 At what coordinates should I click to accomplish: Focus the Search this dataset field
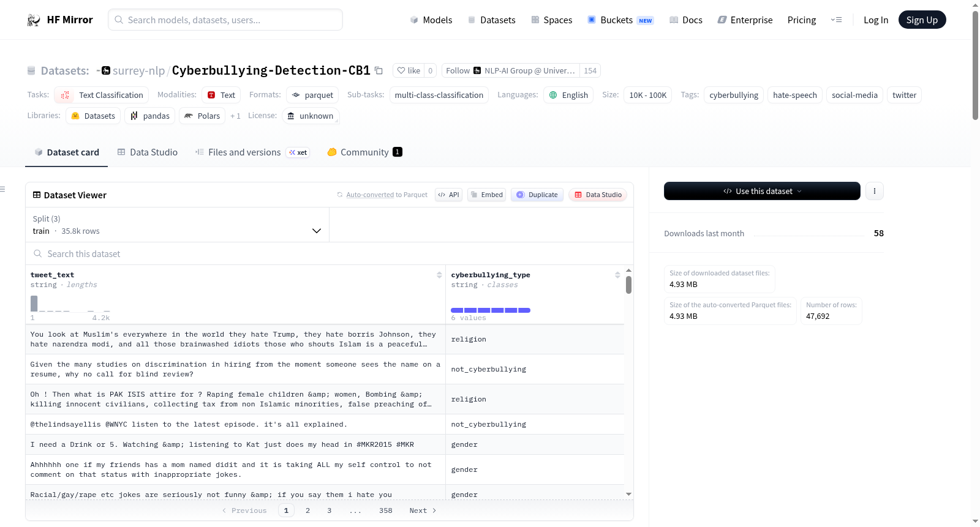pos(330,253)
